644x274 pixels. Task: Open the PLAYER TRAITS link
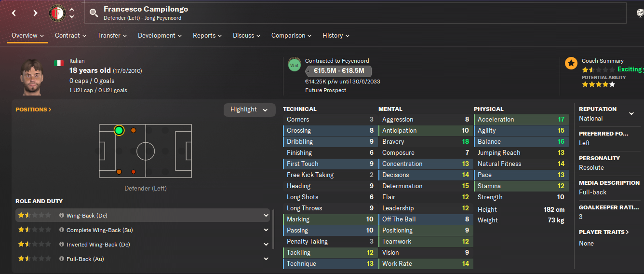click(604, 232)
